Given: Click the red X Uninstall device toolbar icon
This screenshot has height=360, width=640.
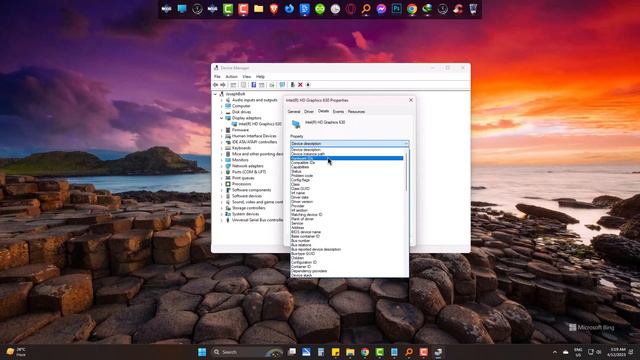Looking at the screenshot, I should (300, 85).
